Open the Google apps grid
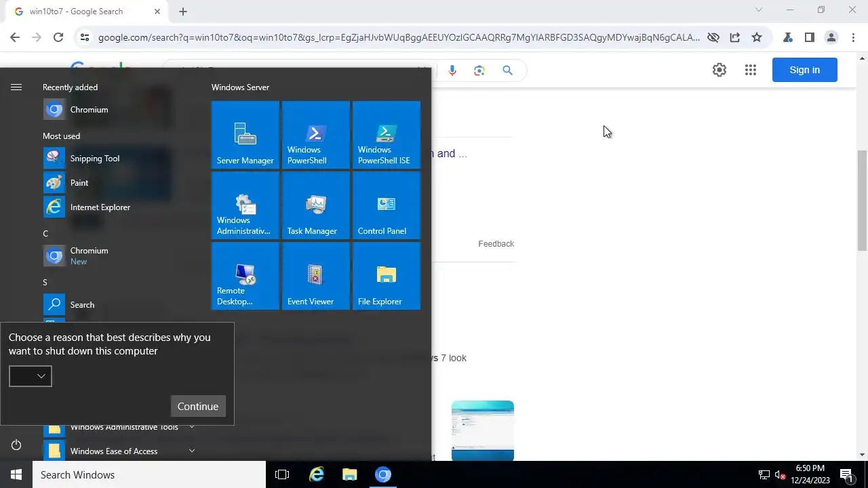 751,70
